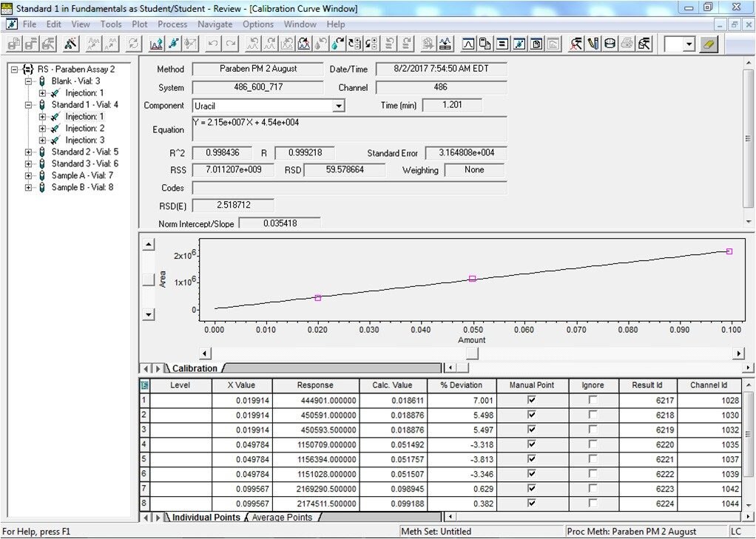
Task: Click the peaks-over-table toolbar icon
Action: tap(445, 44)
